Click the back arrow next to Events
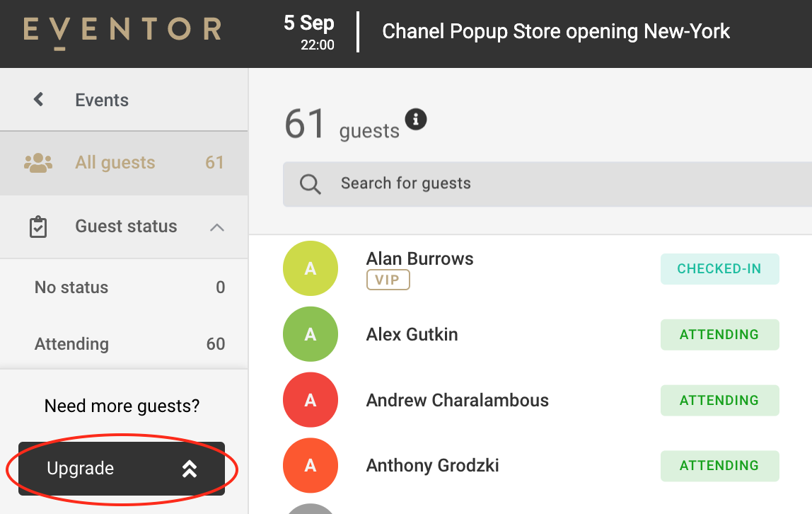Image resolution: width=812 pixels, height=514 pixels. tap(38, 99)
